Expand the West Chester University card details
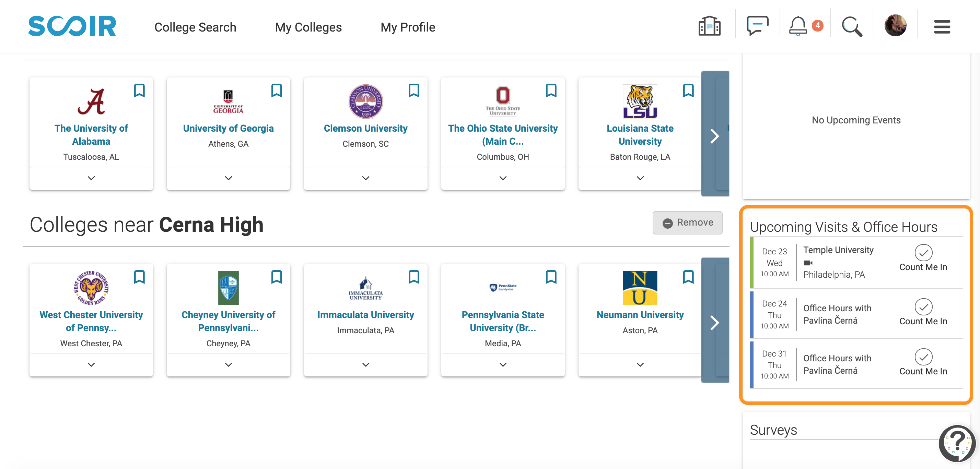The width and height of the screenshot is (980, 469). pos(91,364)
